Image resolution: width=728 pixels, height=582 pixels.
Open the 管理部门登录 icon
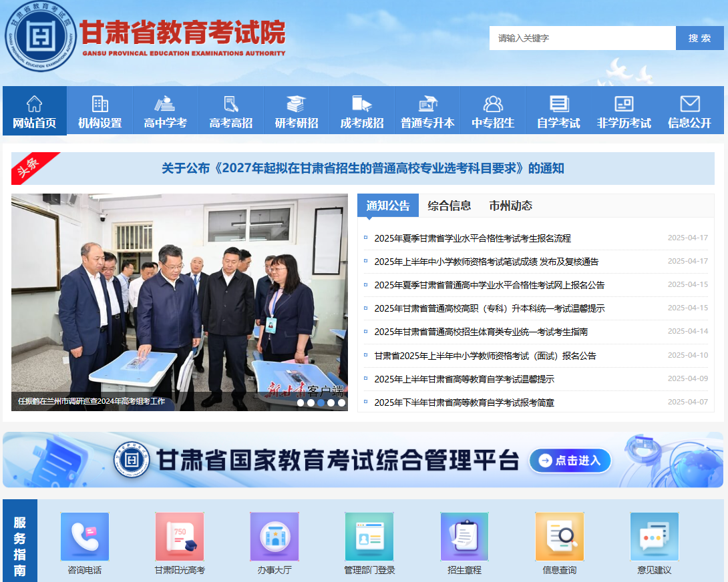(369, 537)
